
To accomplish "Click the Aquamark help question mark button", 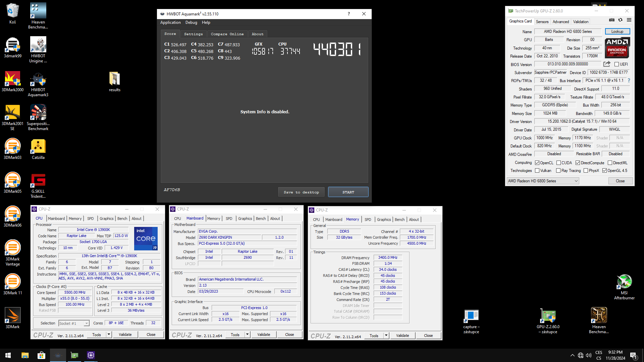I will (349, 14).
